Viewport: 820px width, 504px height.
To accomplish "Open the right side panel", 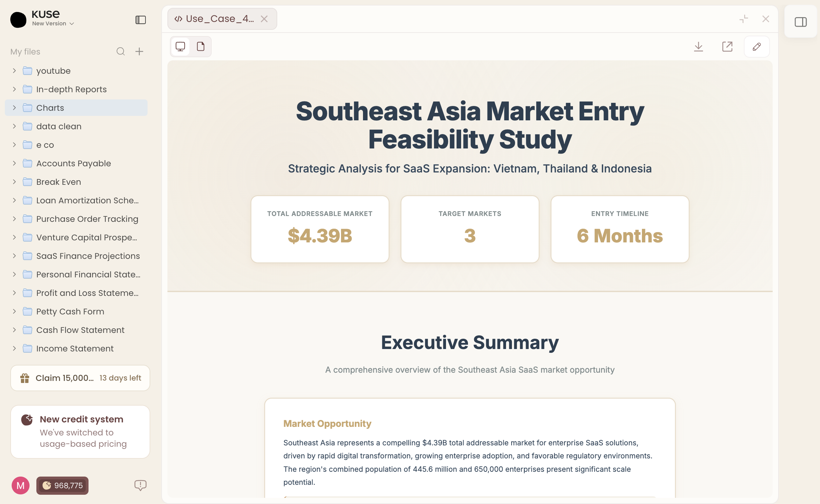I will pyautogui.click(x=800, y=22).
